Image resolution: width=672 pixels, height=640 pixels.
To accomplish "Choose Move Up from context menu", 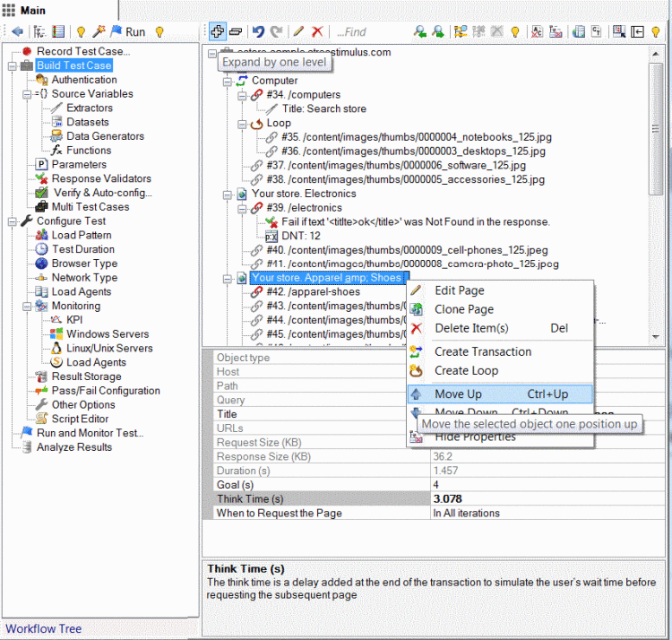I will (x=501, y=394).
